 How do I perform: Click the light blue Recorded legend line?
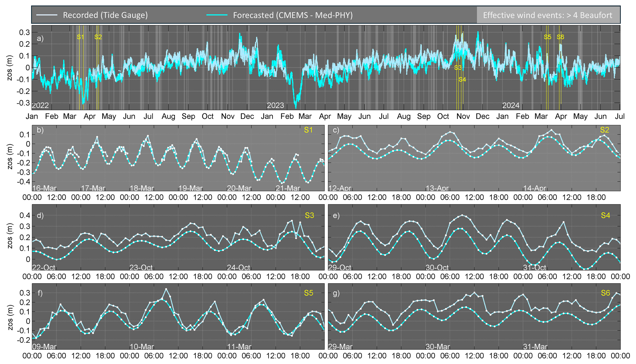[47, 15]
